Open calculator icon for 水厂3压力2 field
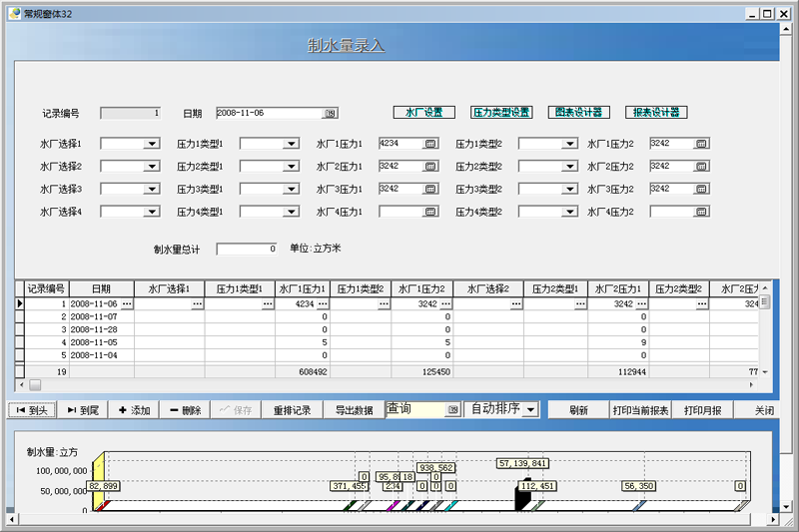This screenshot has width=799, height=532. [x=702, y=189]
